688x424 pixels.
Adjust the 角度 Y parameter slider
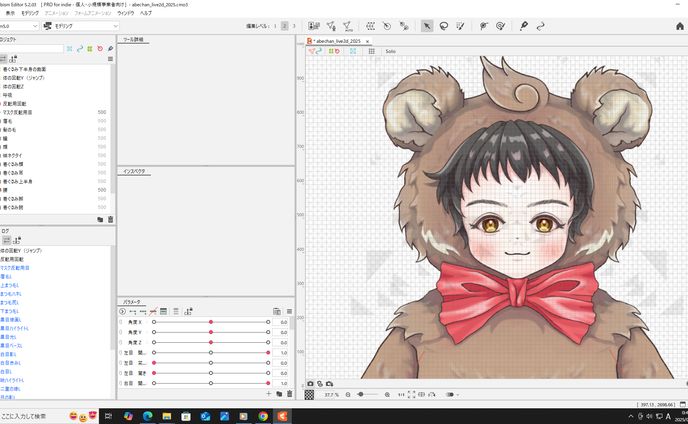pos(211,332)
